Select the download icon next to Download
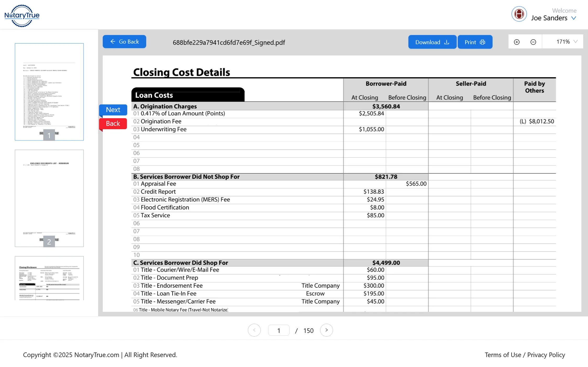 point(446,42)
